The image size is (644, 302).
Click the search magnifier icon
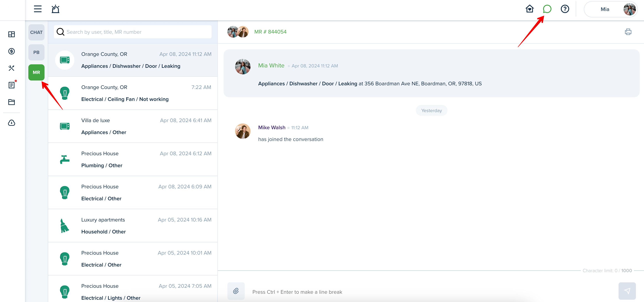point(60,32)
